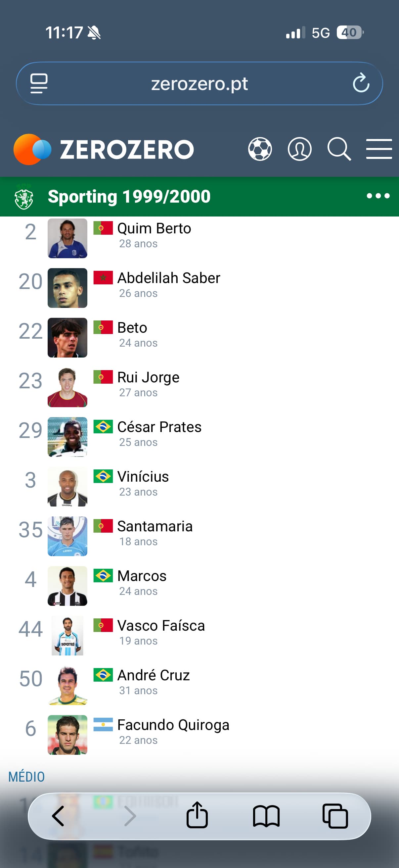
Task: Open Quim Berto's player page
Action: (x=154, y=229)
